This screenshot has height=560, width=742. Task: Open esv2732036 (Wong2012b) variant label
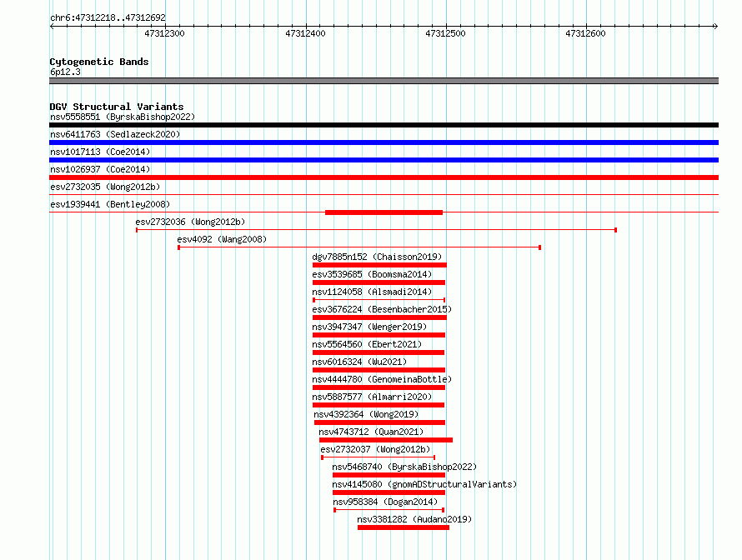190,222
